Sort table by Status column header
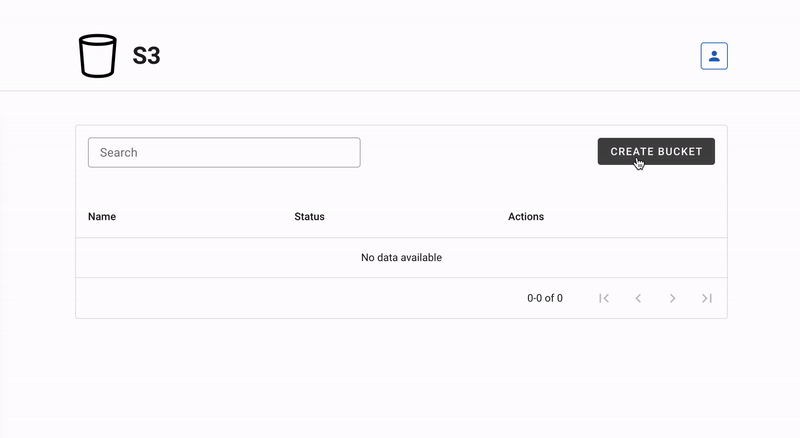The image size is (800, 438). (x=309, y=216)
